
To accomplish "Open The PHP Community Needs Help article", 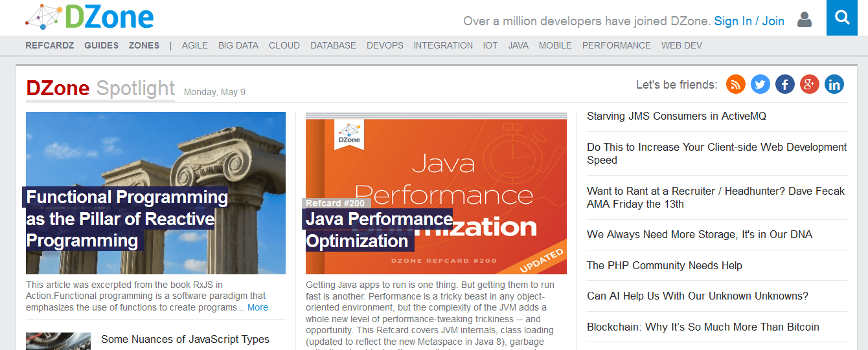I will pos(664,265).
